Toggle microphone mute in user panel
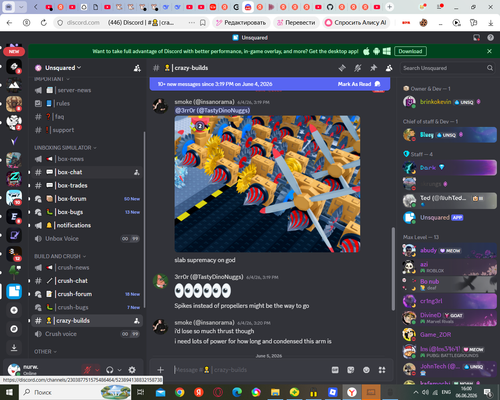 88,370
